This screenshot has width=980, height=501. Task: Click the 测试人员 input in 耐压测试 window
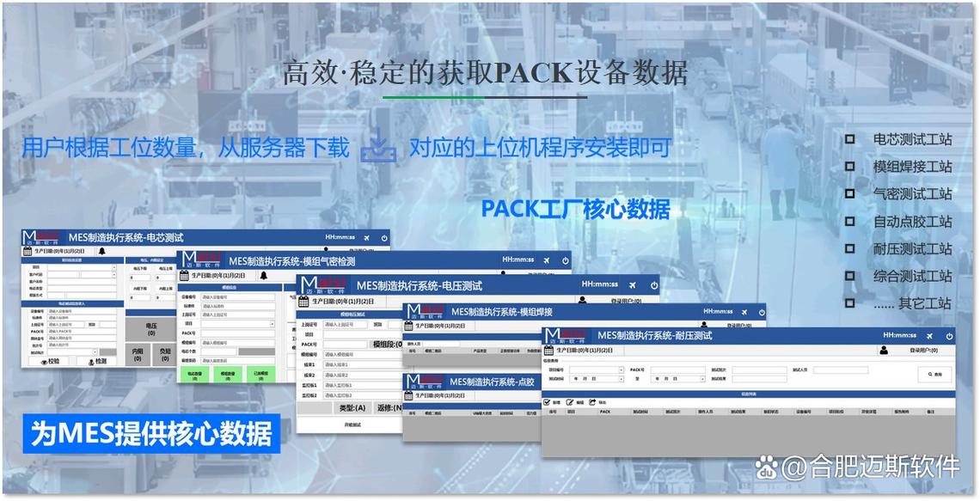(x=841, y=370)
